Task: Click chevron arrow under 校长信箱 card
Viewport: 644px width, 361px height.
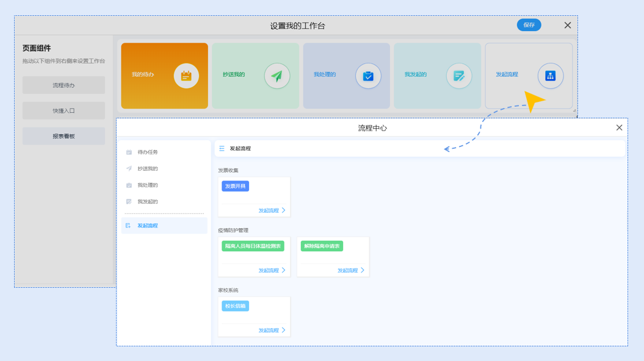Action: [x=283, y=330]
